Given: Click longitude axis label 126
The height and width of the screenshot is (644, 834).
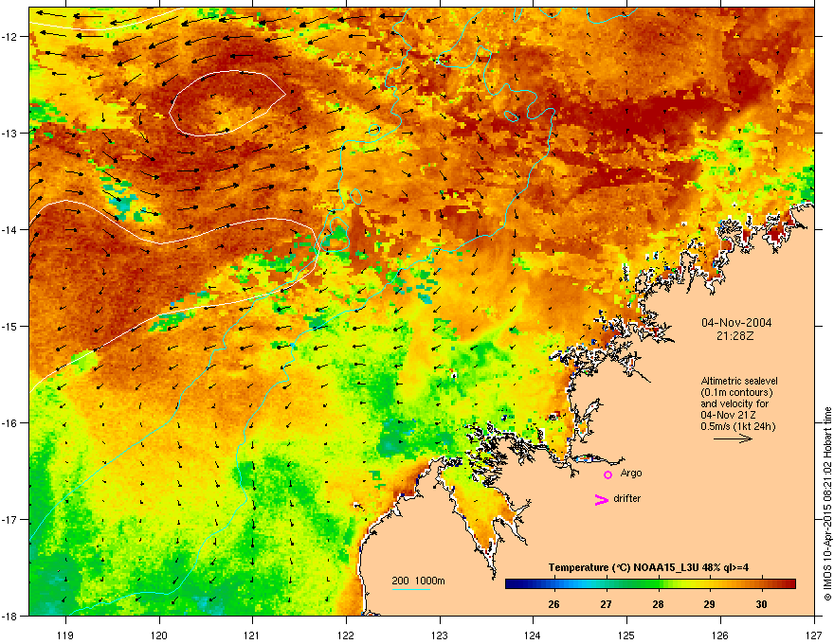Looking at the screenshot, I should pyautogui.click(x=720, y=635).
